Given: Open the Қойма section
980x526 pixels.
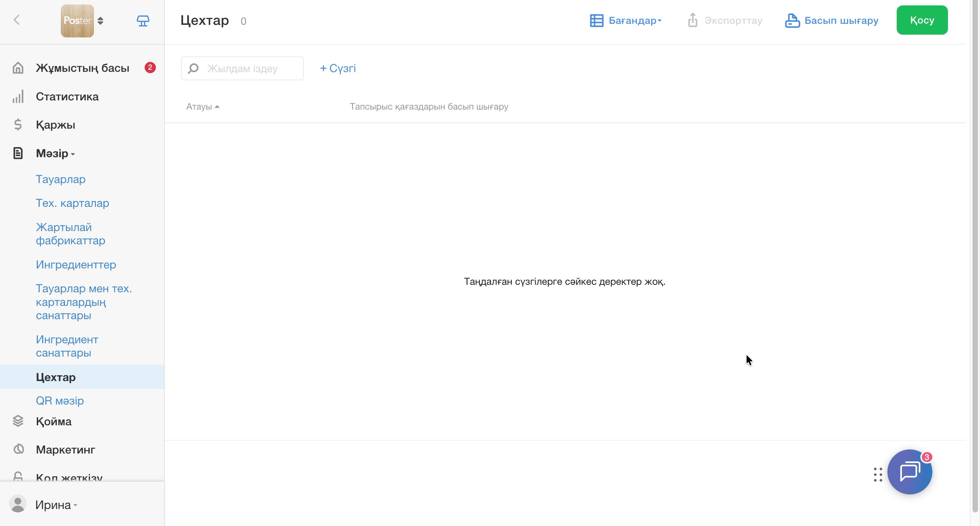Looking at the screenshot, I should (x=54, y=422).
